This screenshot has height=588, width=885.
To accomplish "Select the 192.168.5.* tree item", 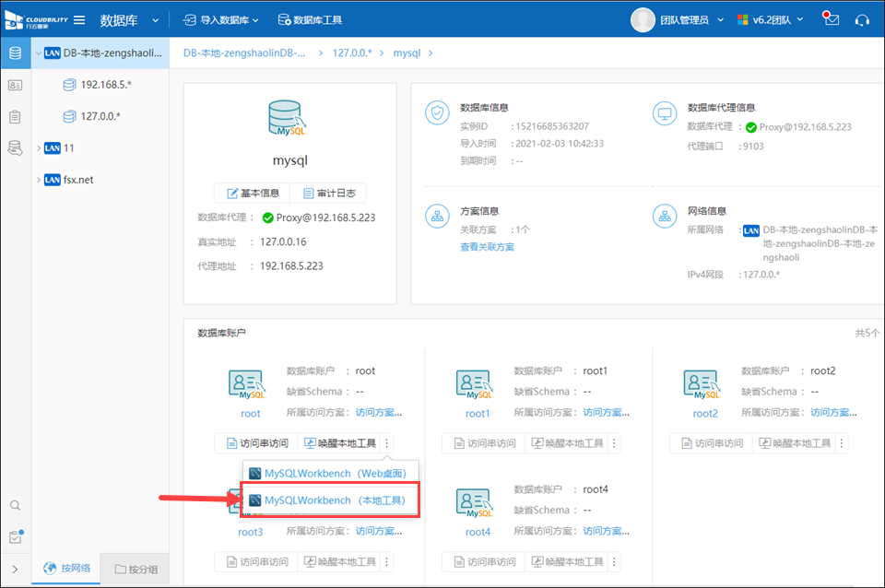I will tap(105, 85).
